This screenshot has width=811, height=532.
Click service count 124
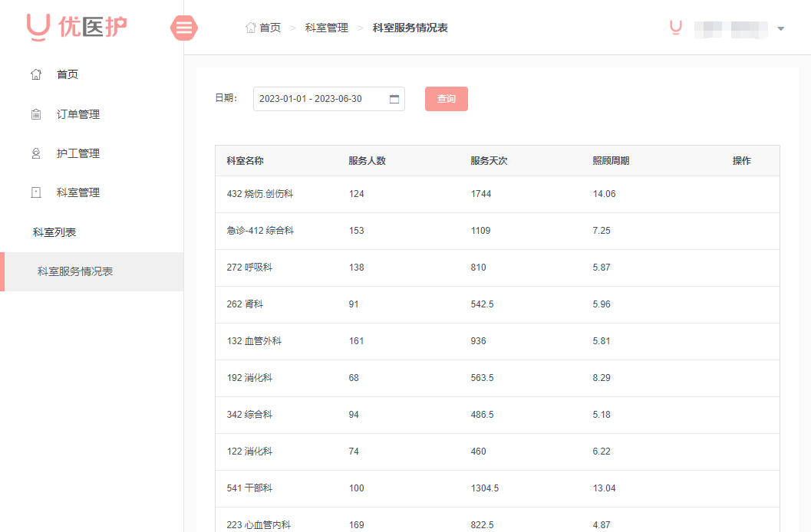click(356, 194)
